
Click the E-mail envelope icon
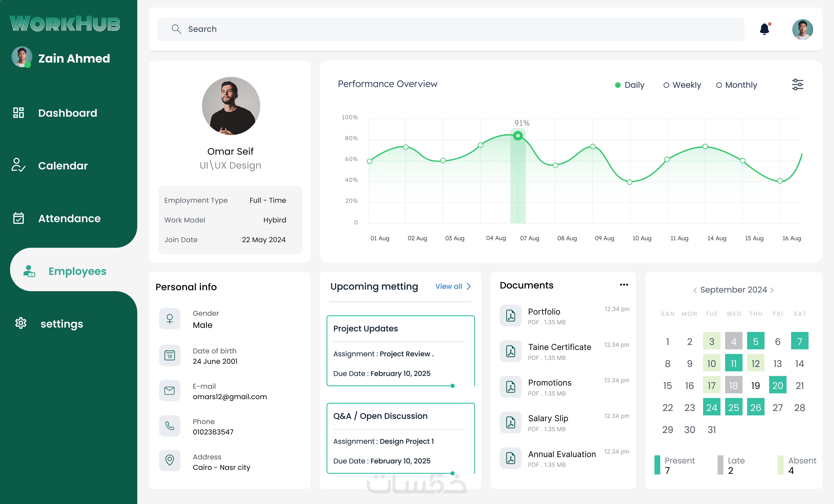point(170,391)
